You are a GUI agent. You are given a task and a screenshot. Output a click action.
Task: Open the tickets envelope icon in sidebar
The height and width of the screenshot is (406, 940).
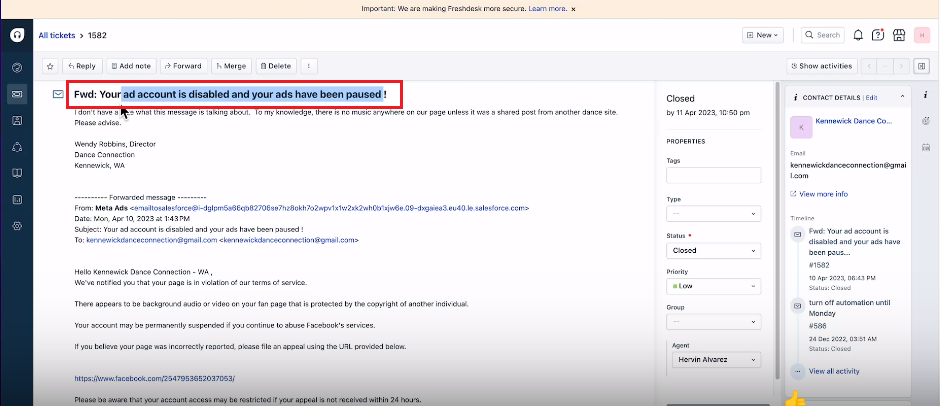[17, 94]
